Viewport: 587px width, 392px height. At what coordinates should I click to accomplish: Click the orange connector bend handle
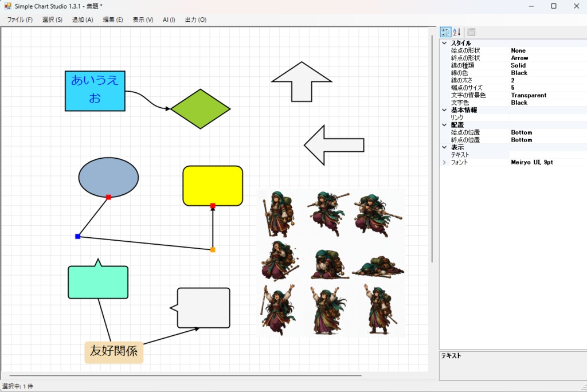213,250
